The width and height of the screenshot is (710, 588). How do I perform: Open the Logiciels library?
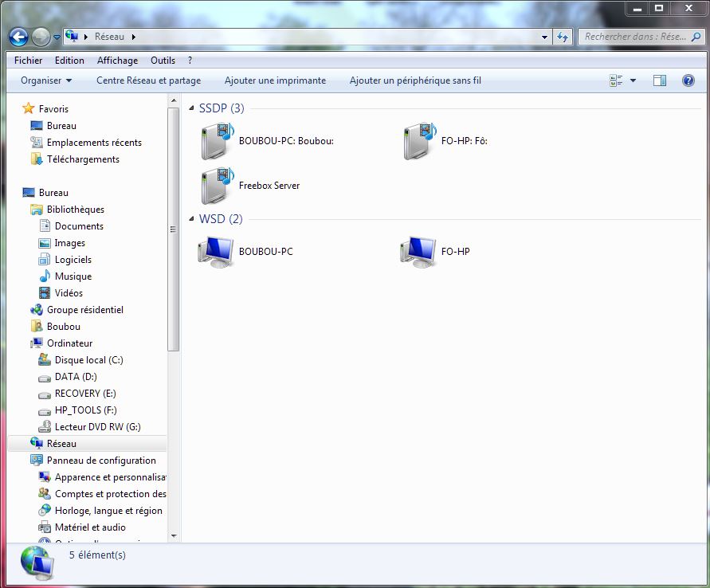pos(65,260)
